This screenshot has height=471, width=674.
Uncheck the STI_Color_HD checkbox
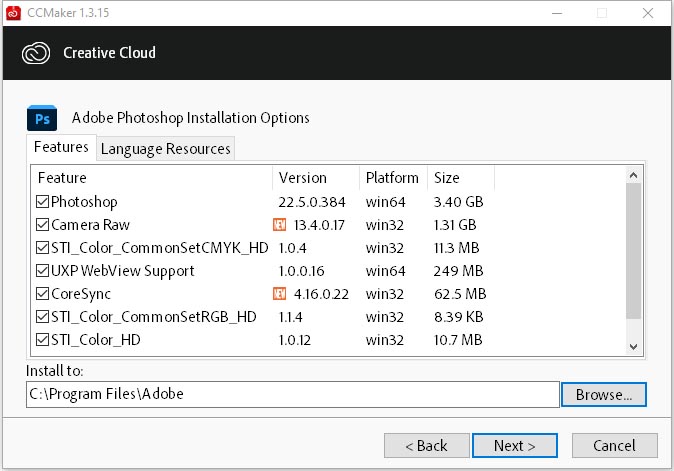[x=42, y=339]
